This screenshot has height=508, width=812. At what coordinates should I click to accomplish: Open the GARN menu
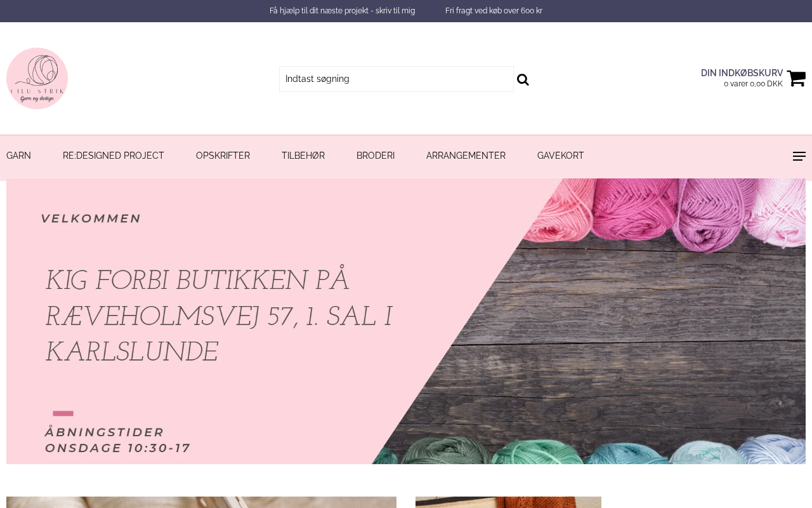pyautogui.click(x=18, y=156)
